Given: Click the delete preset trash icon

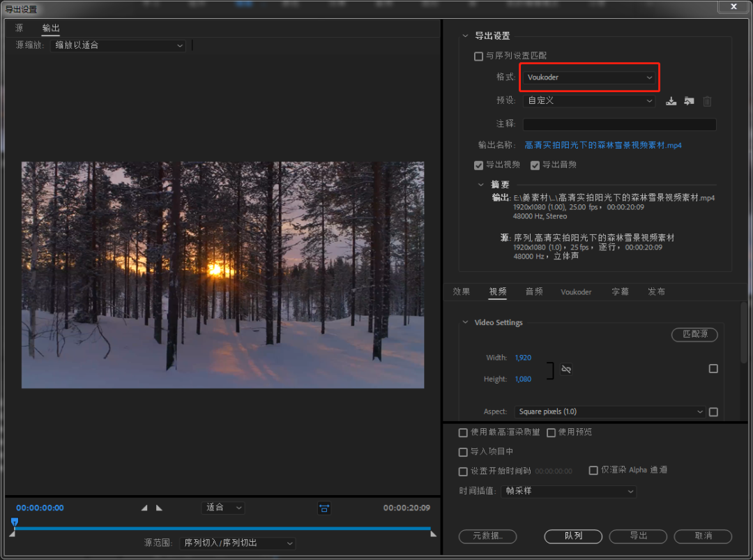Looking at the screenshot, I should coord(707,101).
